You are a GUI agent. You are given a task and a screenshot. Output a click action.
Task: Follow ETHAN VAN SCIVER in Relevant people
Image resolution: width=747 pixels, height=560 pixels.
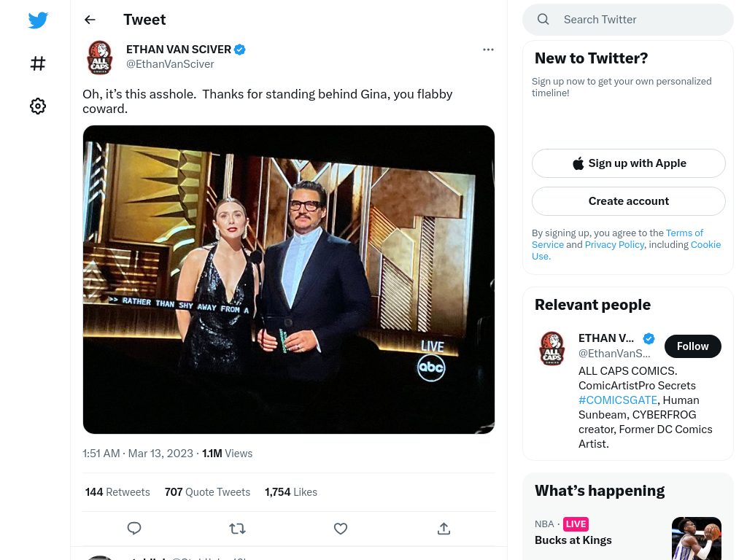693,346
